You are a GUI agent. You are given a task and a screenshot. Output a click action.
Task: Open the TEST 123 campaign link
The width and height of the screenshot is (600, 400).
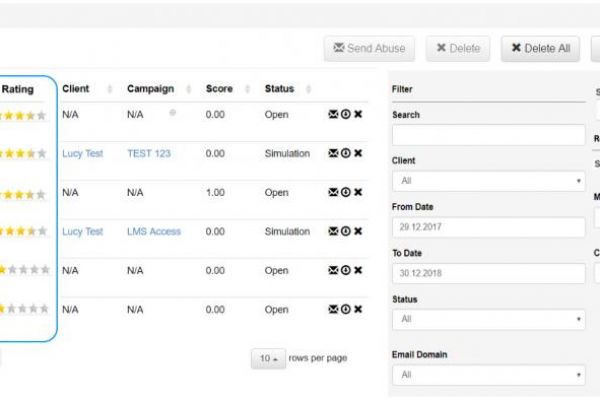pos(151,154)
